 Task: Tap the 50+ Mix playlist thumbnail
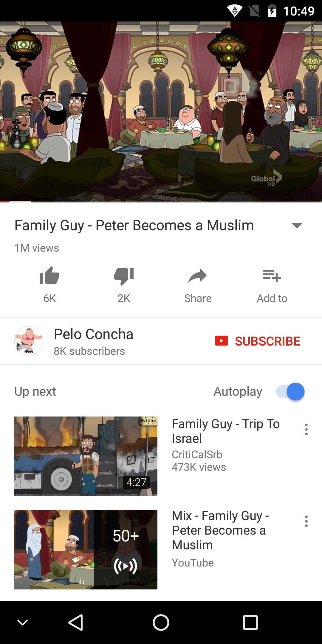click(86, 550)
